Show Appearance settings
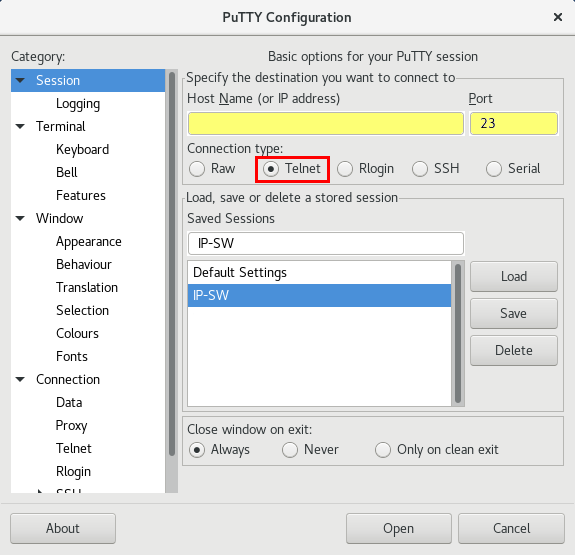Image resolution: width=575 pixels, height=555 pixels. 89,242
